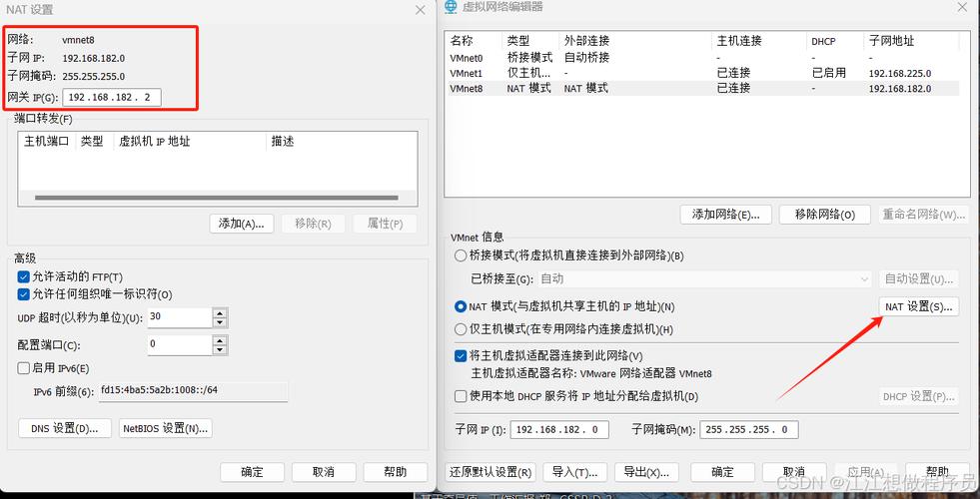Increase UDP 超时 with up arrow
Viewport: 980px width, 499px height.
click(x=220, y=313)
